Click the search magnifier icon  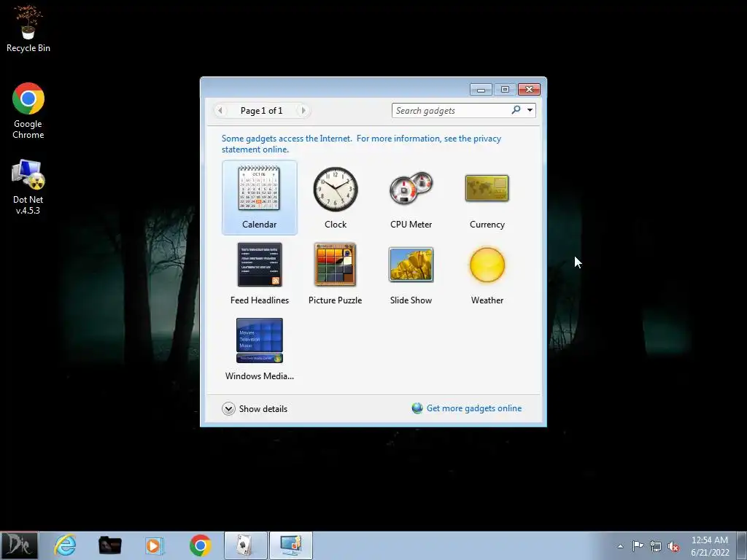516,110
